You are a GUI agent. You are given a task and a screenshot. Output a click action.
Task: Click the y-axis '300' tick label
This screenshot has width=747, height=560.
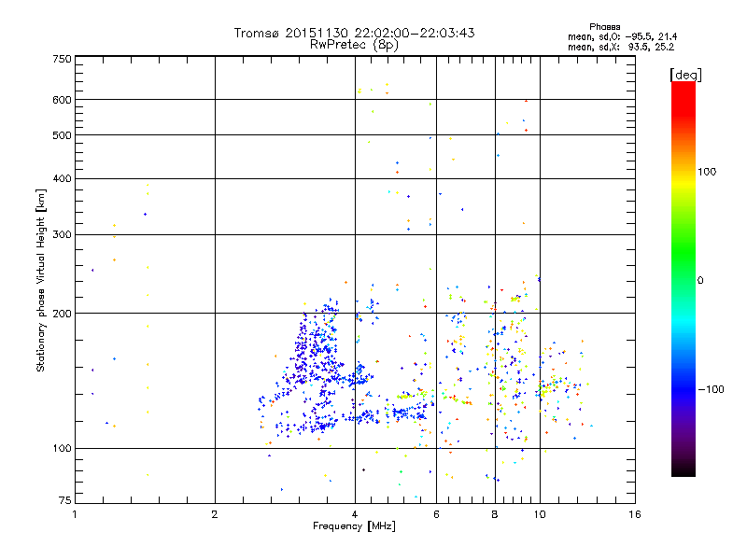62,235
